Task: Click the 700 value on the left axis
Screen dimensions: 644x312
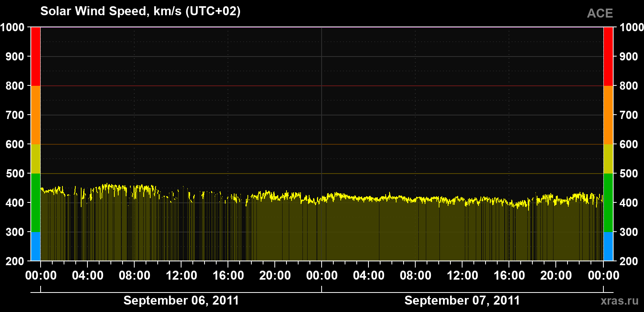Action: point(15,115)
